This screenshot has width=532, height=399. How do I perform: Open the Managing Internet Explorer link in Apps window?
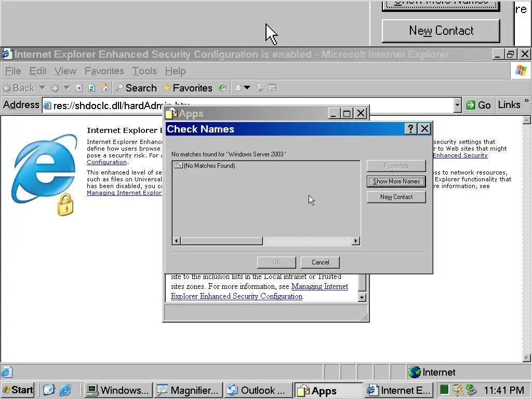pos(260,291)
